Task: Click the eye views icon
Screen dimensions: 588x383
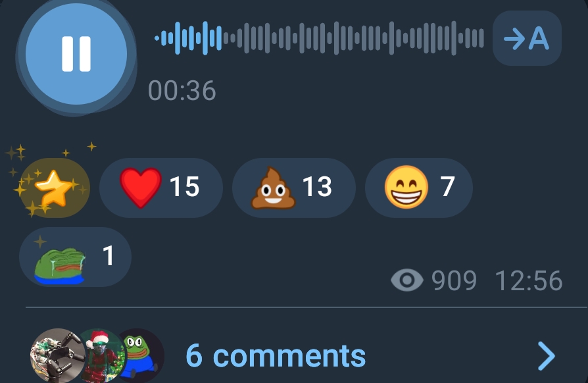Action: click(407, 280)
